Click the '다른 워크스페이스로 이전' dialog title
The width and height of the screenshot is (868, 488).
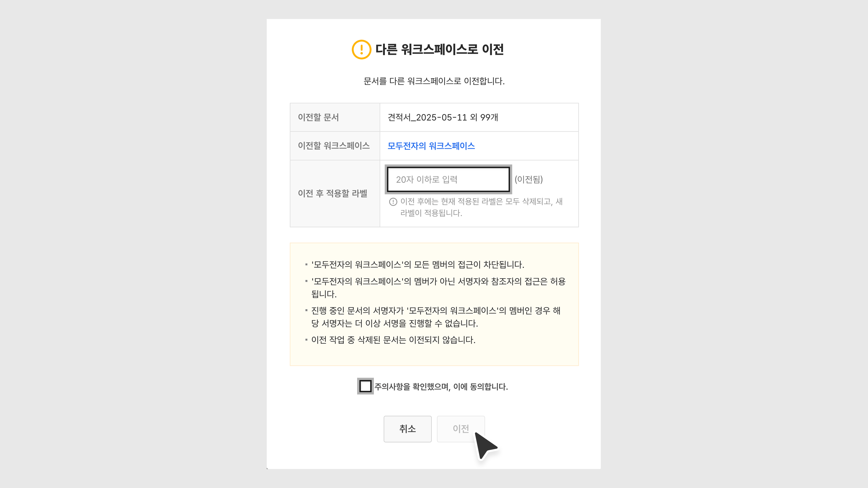pyautogui.click(x=439, y=49)
